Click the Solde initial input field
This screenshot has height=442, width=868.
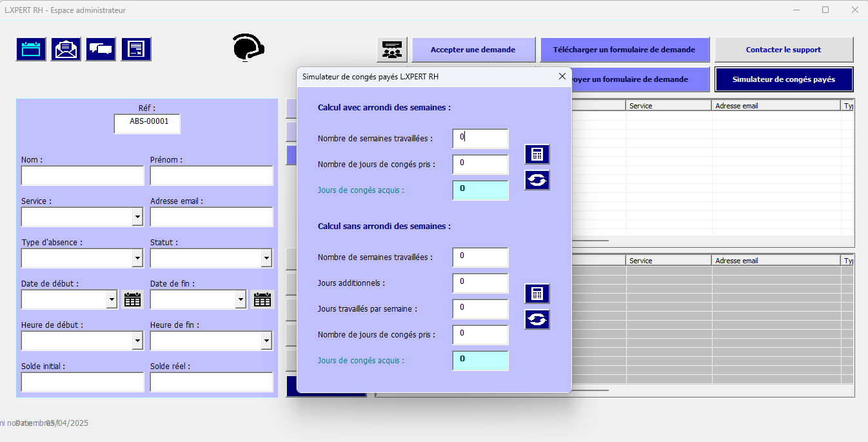point(83,382)
